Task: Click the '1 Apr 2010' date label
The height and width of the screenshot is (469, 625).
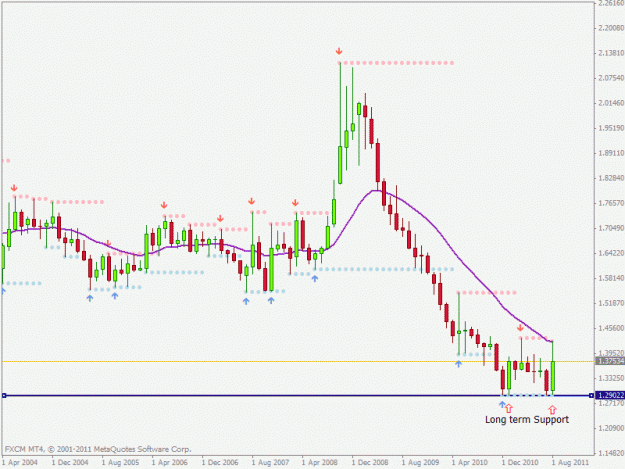Action: [470, 462]
